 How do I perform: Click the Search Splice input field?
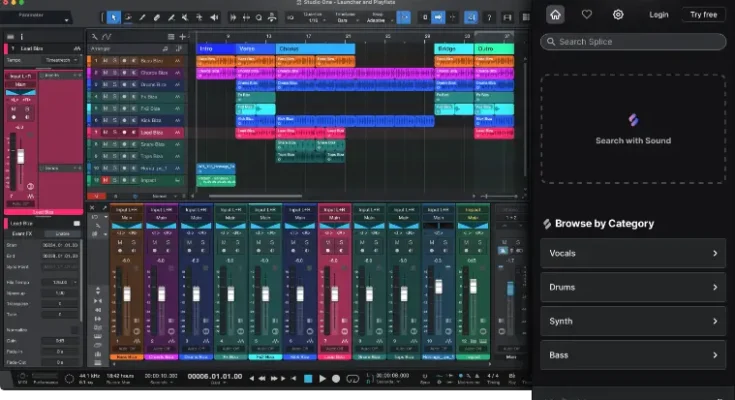[633, 42]
